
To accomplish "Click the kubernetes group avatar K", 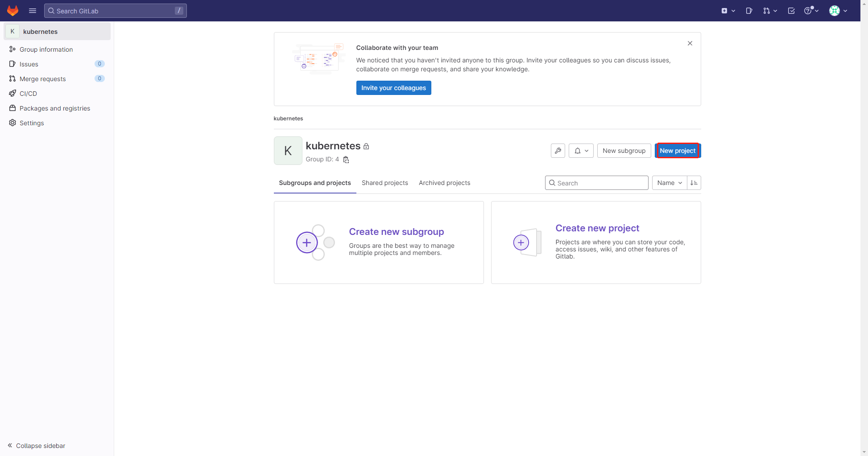I will pos(288,151).
